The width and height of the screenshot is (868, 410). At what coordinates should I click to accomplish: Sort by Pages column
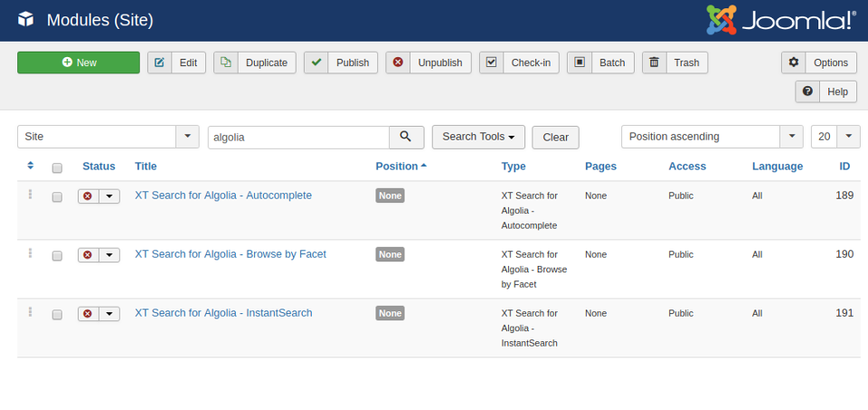point(600,167)
